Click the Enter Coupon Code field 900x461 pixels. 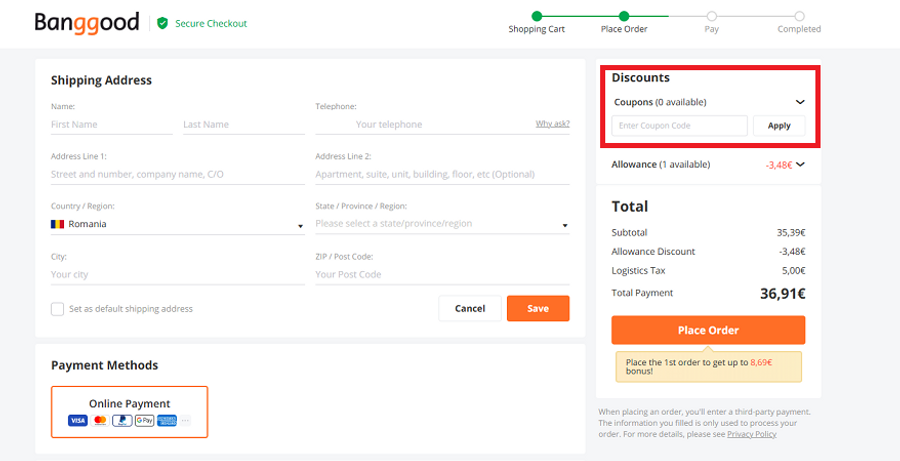point(679,126)
